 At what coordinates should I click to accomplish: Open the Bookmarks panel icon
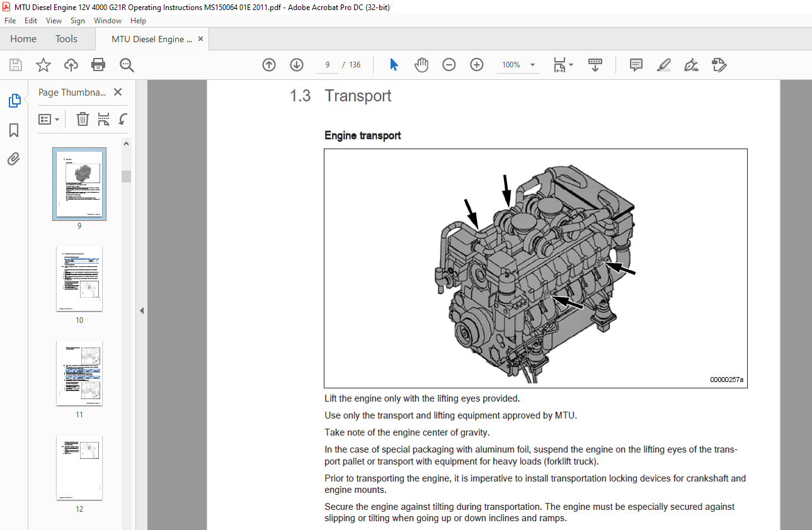14,130
